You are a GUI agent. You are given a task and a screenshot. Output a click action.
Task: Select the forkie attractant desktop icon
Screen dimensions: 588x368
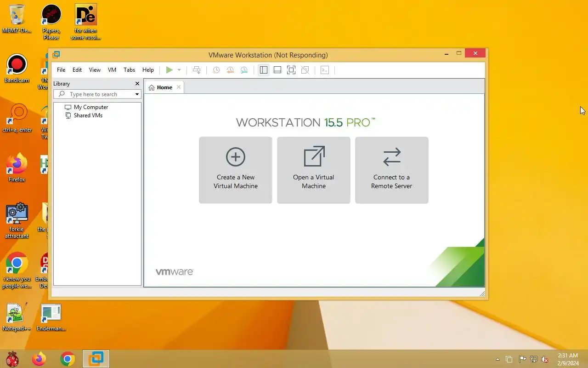[17, 221]
